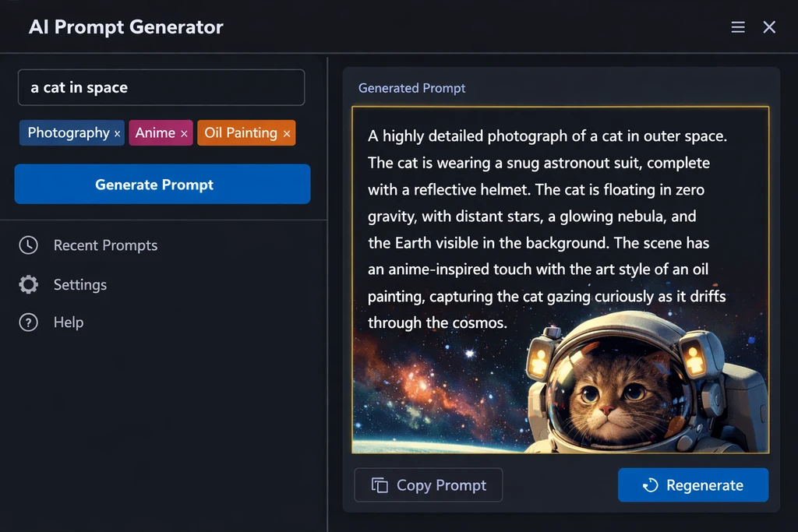The width and height of the screenshot is (798, 532).
Task: Click the "a cat in space" input field
Action: (x=161, y=87)
